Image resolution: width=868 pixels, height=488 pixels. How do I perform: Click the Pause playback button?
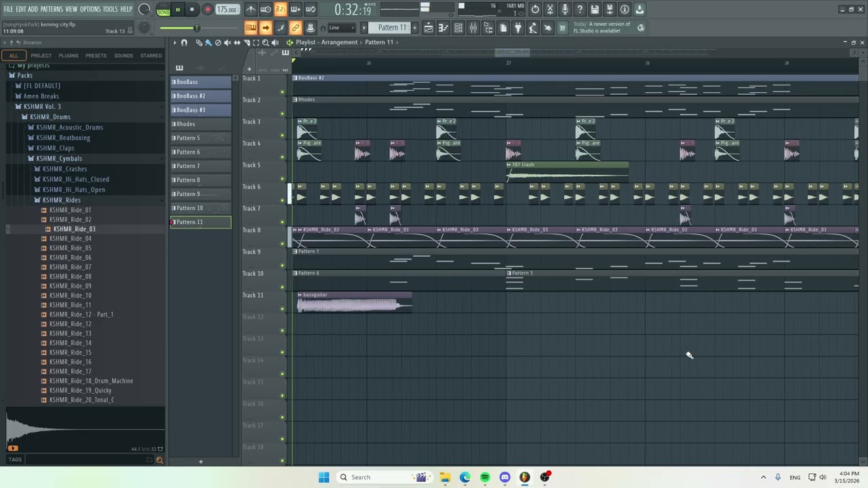pyautogui.click(x=178, y=9)
